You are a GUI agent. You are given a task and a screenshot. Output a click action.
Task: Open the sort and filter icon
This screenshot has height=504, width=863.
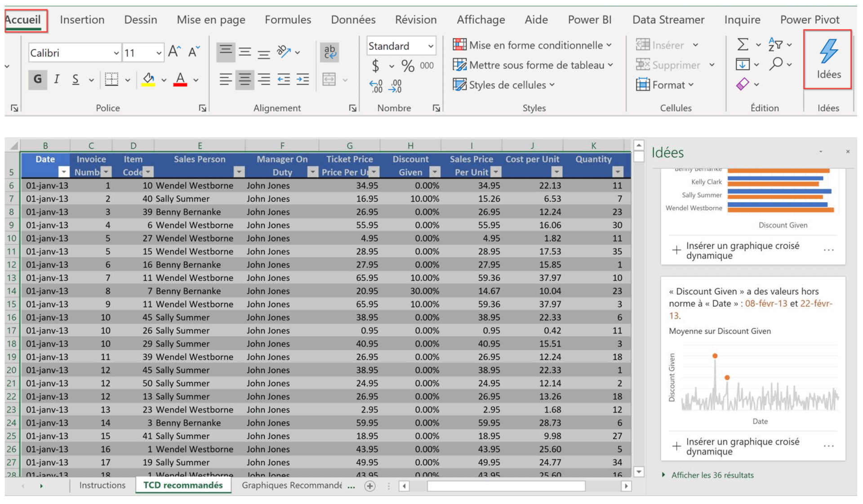[775, 44]
